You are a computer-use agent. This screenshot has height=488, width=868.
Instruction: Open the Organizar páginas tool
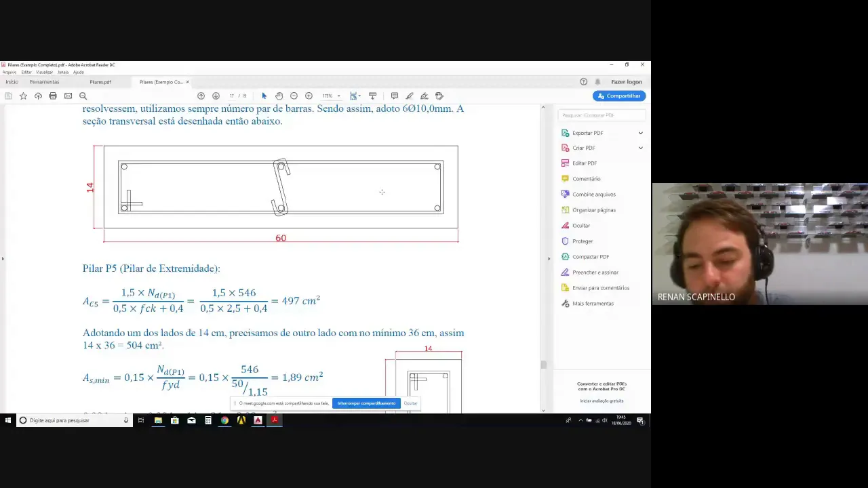point(593,210)
